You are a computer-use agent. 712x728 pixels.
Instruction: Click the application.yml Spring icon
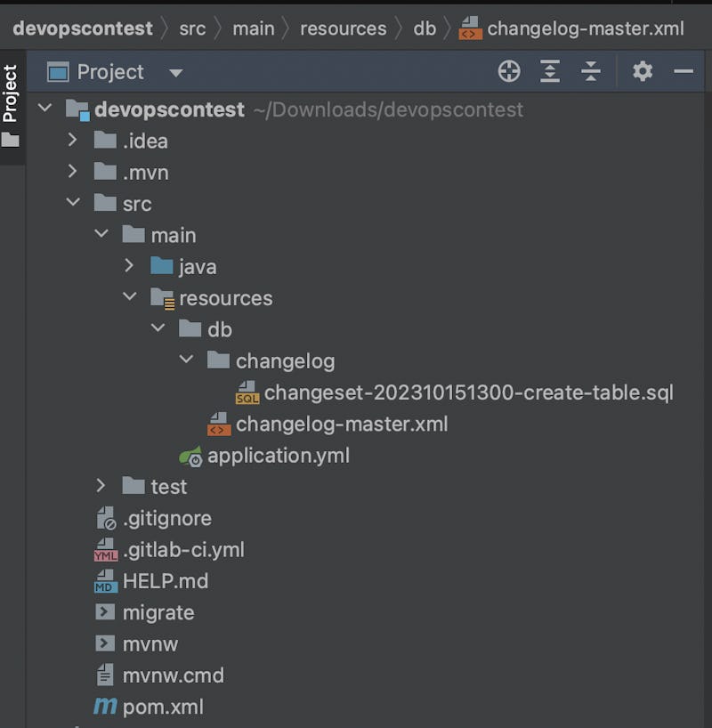point(190,457)
